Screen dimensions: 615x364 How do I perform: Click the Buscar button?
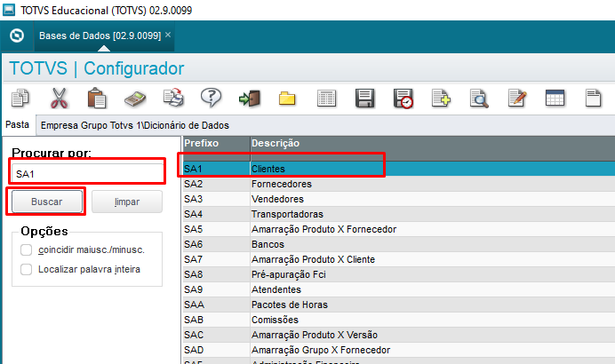coord(47,202)
